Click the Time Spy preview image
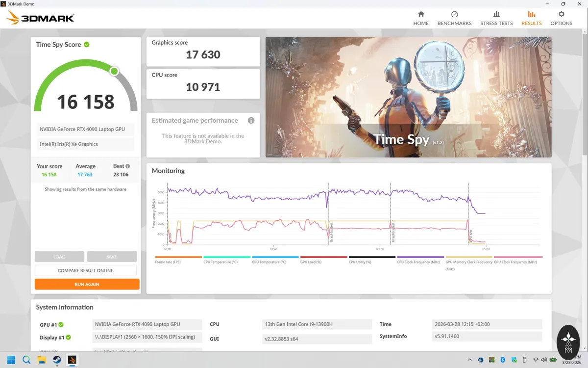 (x=409, y=97)
